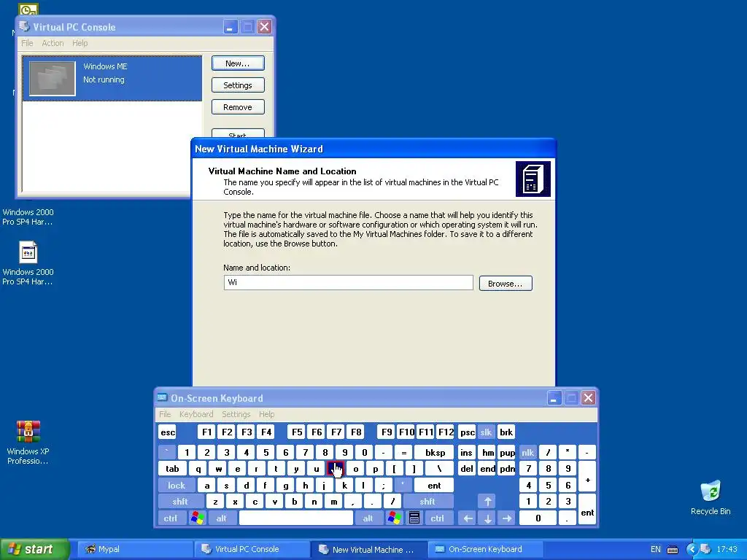Click the d letter key on keyboard
Image resolution: width=747 pixels, height=560 pixels.
[x=247, y=485]
